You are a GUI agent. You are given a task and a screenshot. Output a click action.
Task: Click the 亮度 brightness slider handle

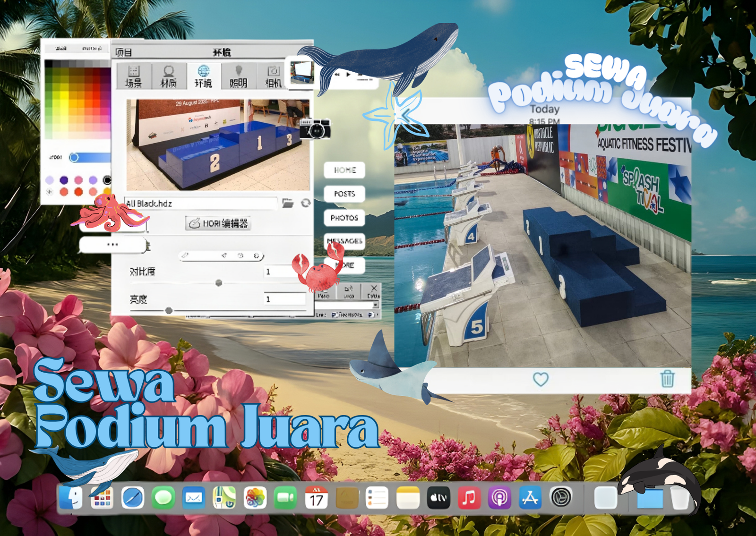click(x=169, y=310)
